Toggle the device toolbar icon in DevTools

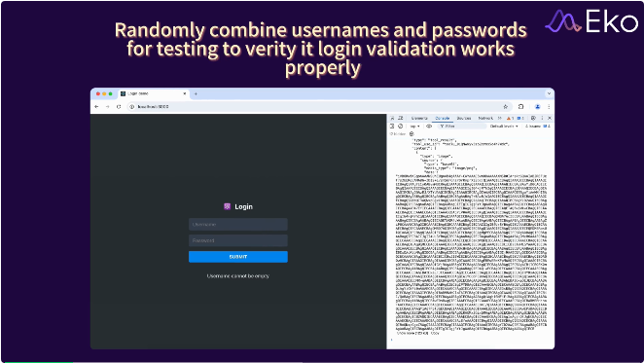point(401,118)
